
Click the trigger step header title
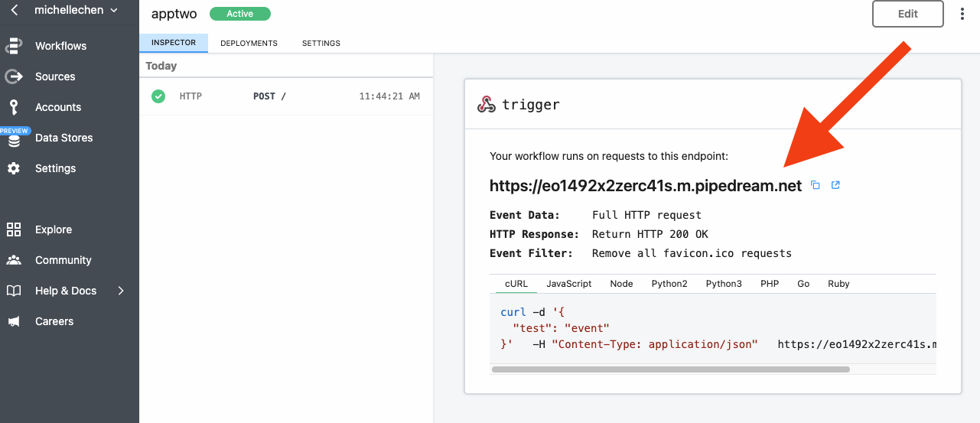pos(531,105)
